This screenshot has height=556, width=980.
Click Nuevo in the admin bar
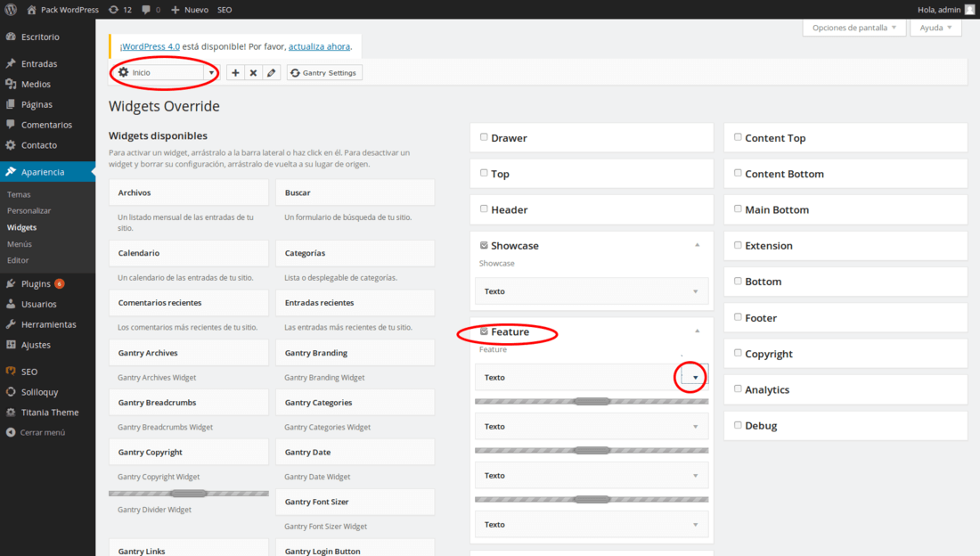(190, 10)
